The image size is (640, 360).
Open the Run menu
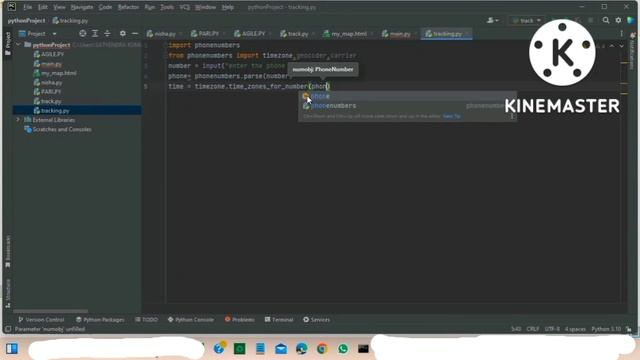149,7
